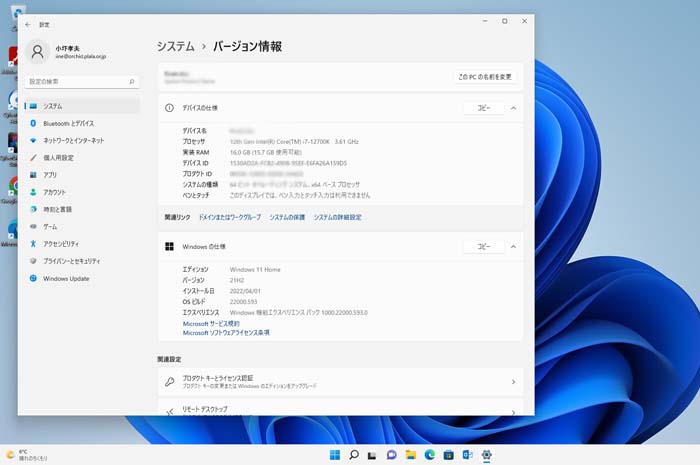
Task: Click chevron on プロダクト キーとライセンス認証 row
Action: click(x=513, y=382)
